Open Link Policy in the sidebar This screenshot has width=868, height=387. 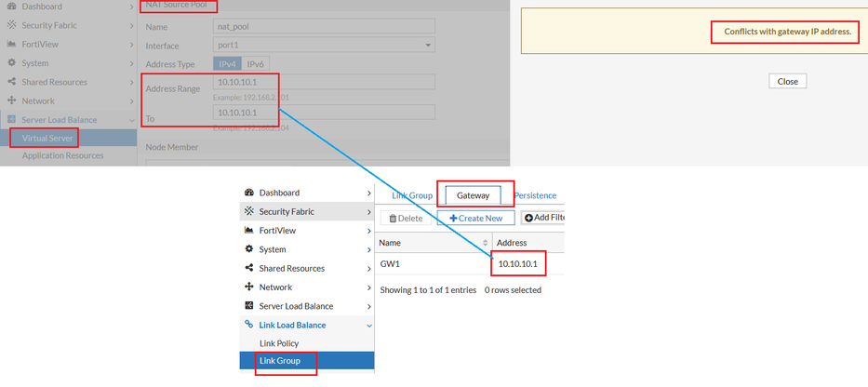[x=279, y=343]
